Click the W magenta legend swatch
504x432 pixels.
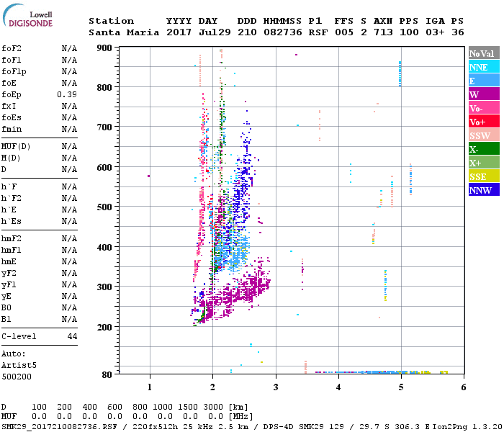484,94
